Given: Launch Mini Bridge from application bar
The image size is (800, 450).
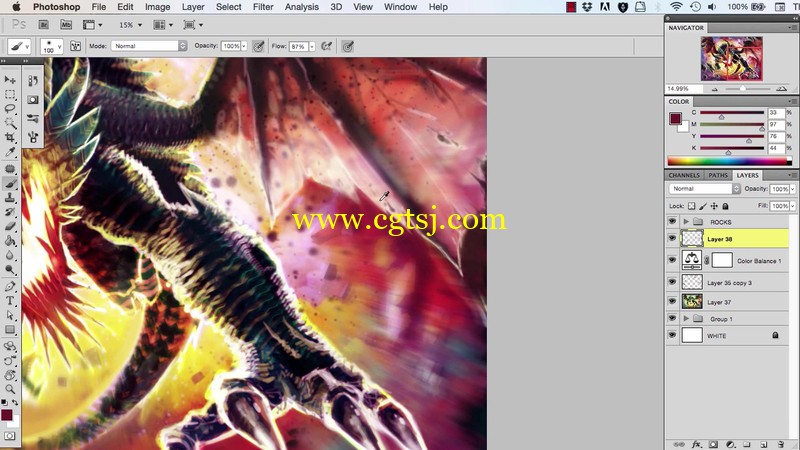Looking at the screenshot, I should (x=66, y=24).
